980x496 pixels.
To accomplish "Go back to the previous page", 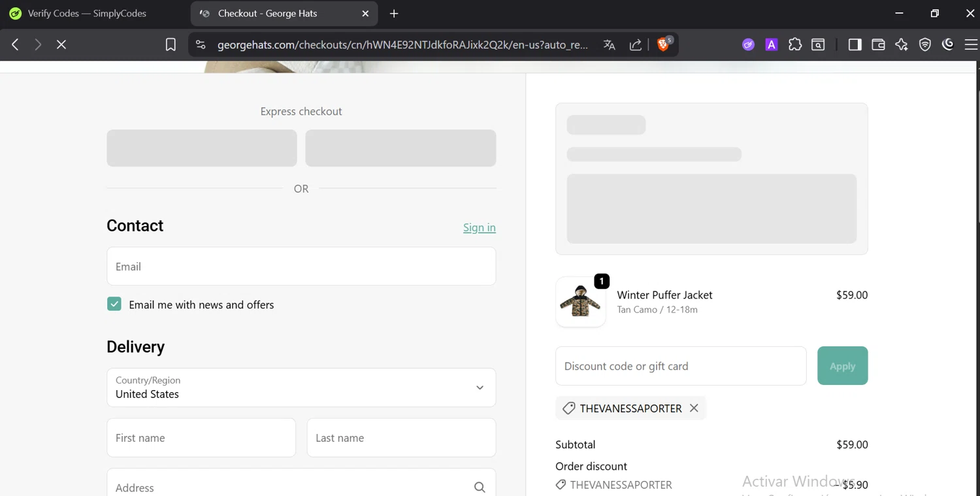I will pos(15,44).
